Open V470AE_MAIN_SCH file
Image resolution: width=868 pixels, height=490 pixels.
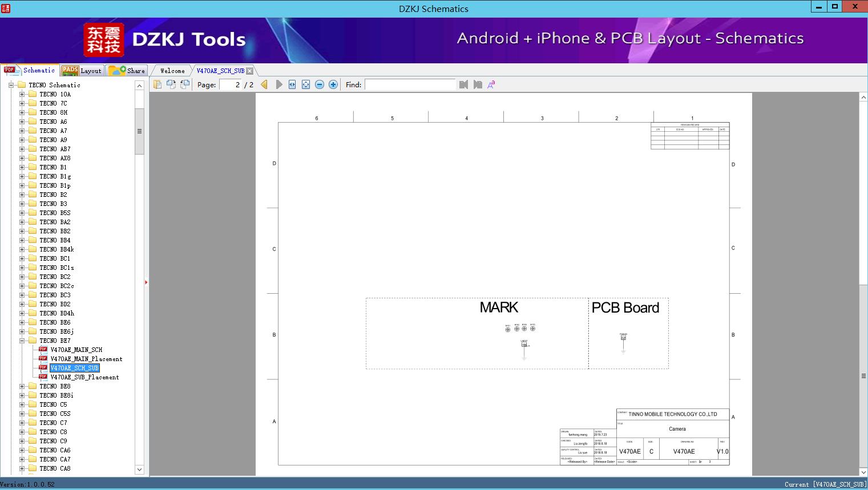point(76,350)
